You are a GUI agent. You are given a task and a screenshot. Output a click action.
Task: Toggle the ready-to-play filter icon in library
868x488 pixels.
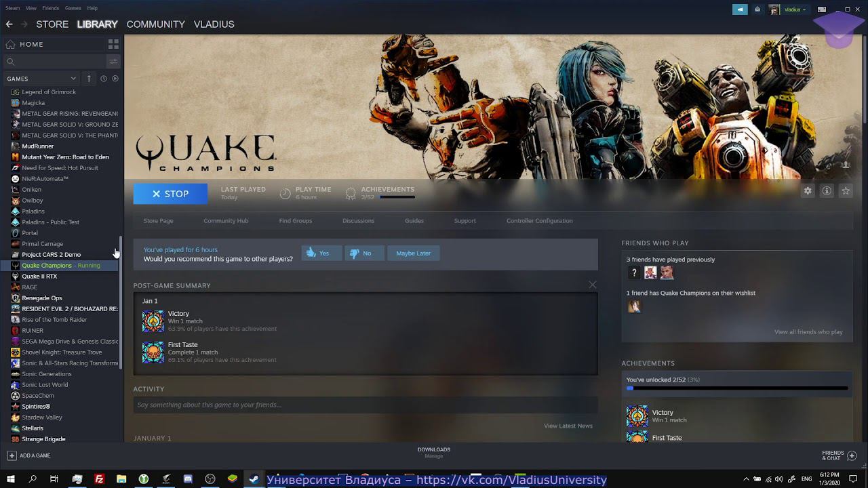pos(115,79)
